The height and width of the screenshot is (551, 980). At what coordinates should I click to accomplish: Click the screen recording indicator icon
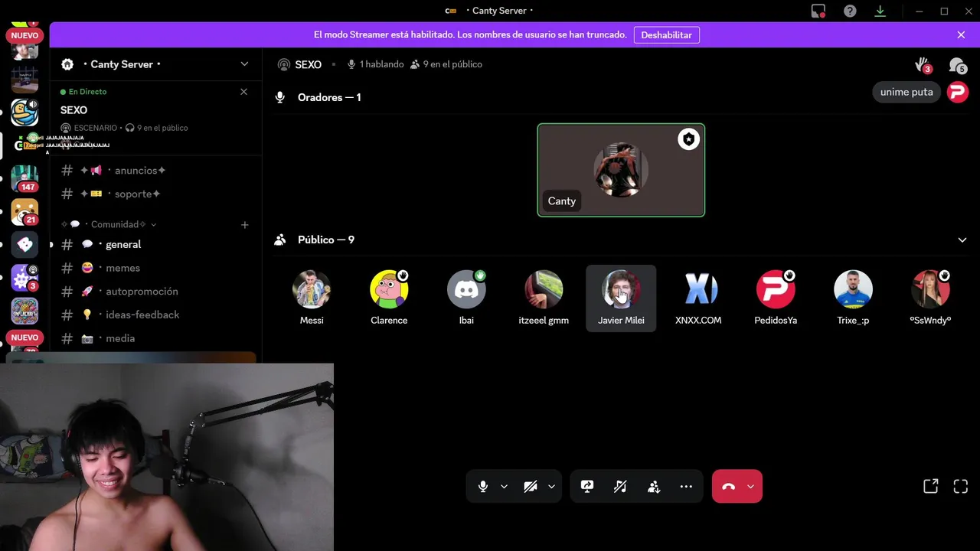click(x=818, y=11)
